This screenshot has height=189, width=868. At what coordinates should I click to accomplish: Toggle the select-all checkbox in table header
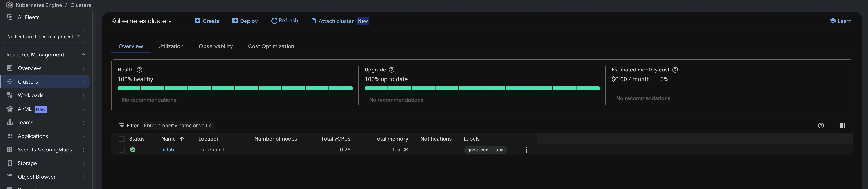[x=122, y=139]
